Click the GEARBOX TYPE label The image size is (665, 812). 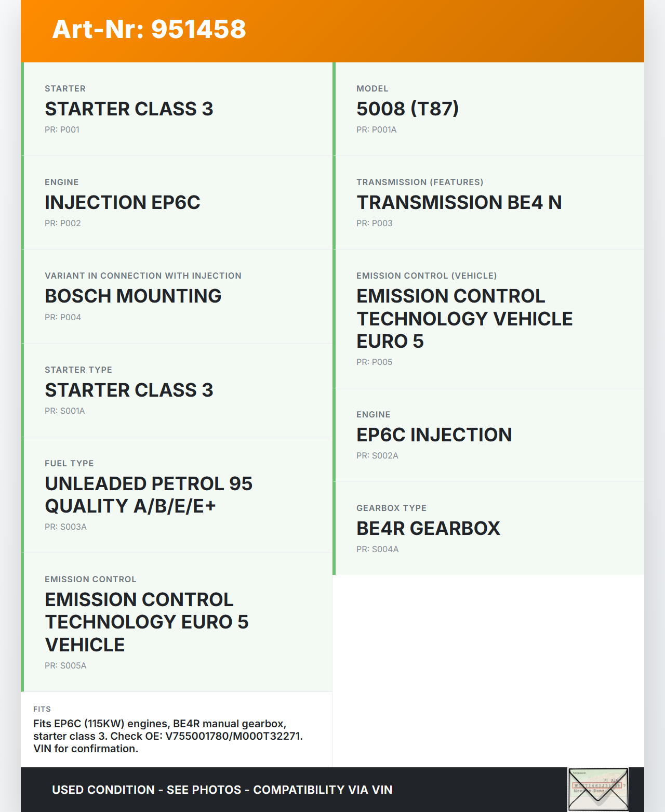click(391, 508)
